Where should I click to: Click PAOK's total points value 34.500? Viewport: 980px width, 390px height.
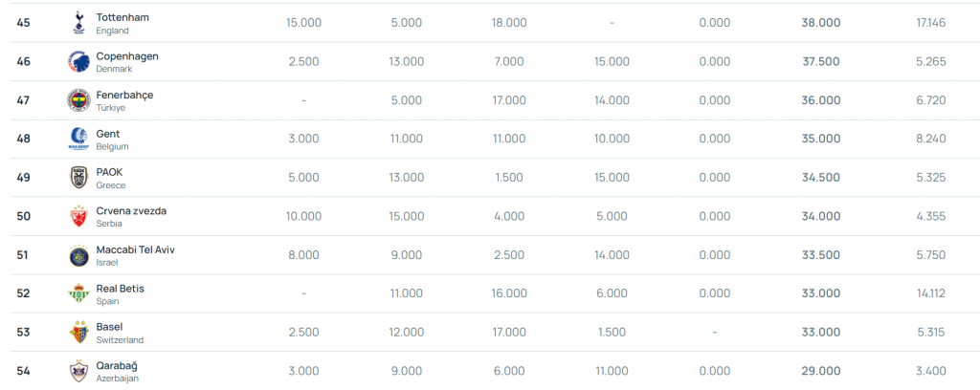[x=821, y=177]
